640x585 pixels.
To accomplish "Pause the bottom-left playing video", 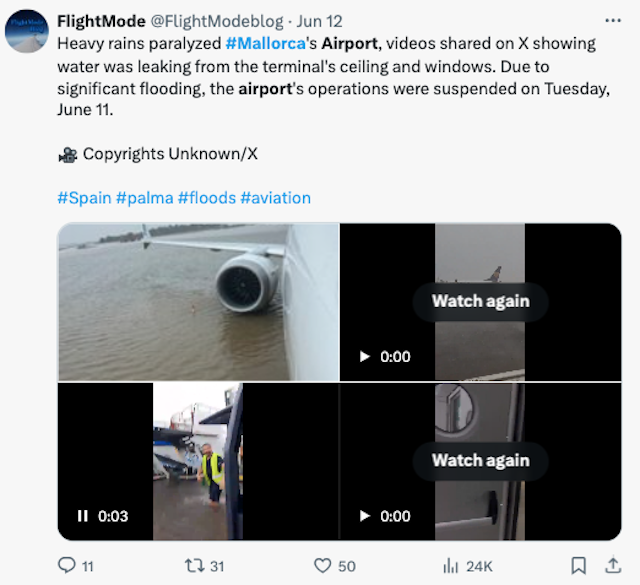I will pos(83,516).
